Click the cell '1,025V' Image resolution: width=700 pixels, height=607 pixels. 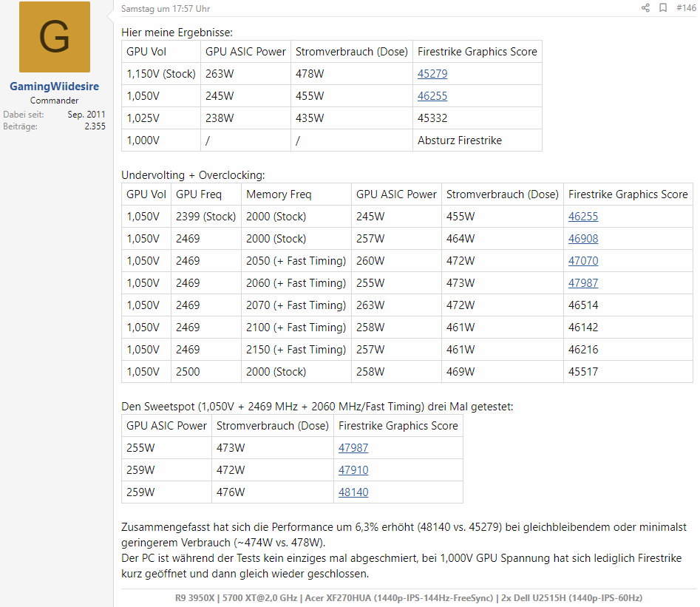click(161, 118)
